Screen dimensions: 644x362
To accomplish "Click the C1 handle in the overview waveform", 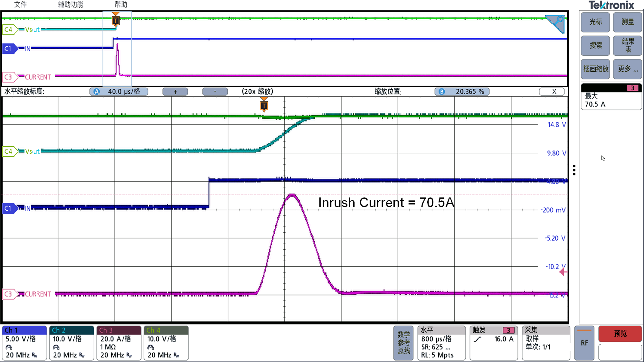I will (10, 49).
